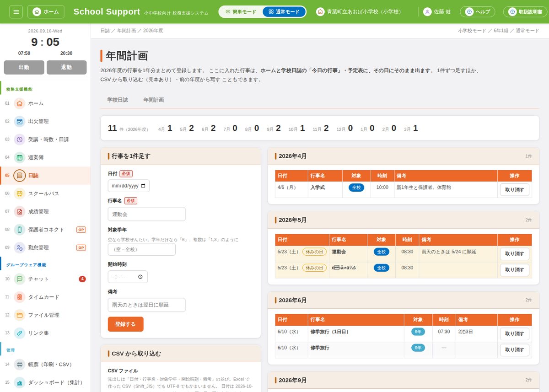The height and width of the screenshot is (392, 549).
Task: Click the 全校 badge in the 入学式 row
Action: [x=356, y=188]
